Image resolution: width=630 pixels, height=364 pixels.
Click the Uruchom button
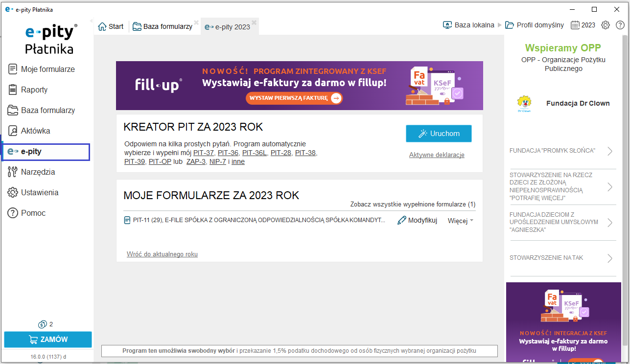pyautogui.click(x=439, y=134)
